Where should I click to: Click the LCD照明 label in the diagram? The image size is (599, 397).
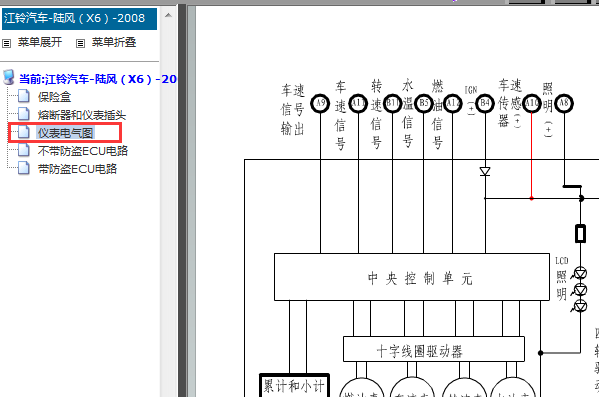562,279
